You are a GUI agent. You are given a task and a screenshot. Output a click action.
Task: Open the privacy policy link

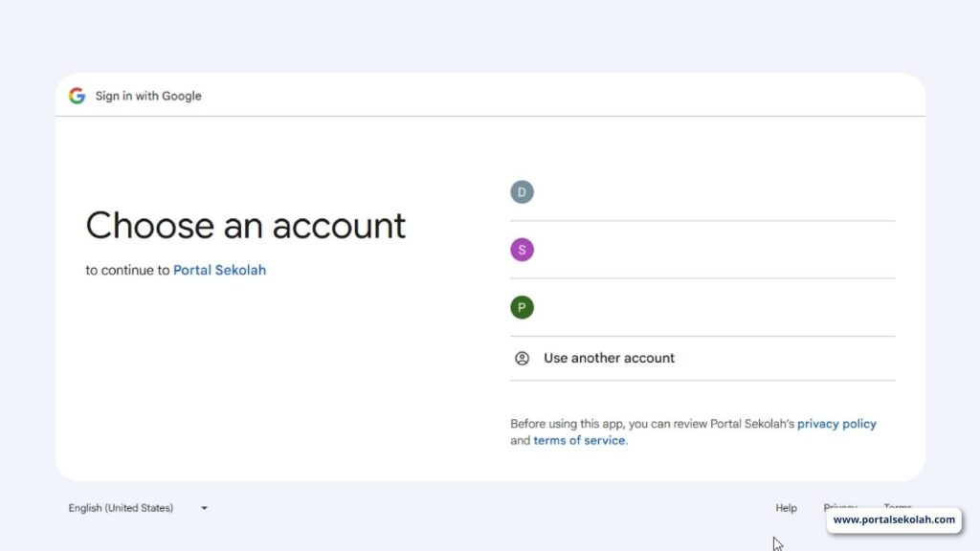(x=836, y=424)
